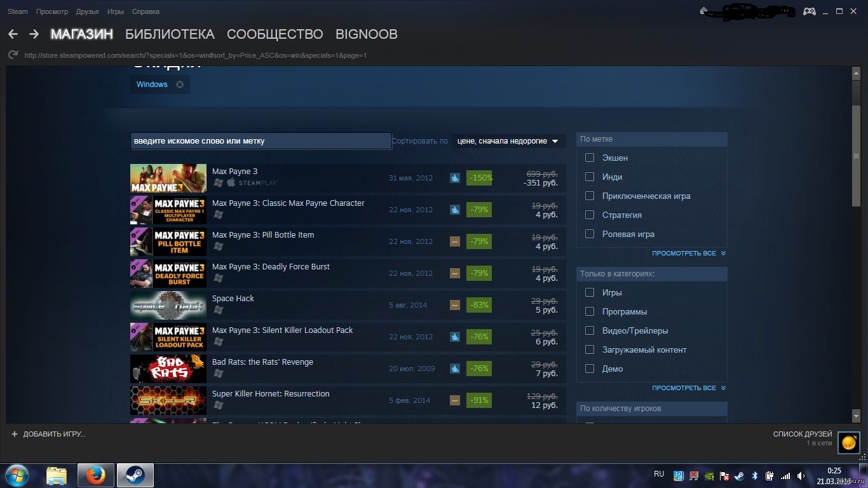Click the review icon for Silent Killer Loadout Pack
This screenshot has height=488, width=868.
[x=455, y=337]
